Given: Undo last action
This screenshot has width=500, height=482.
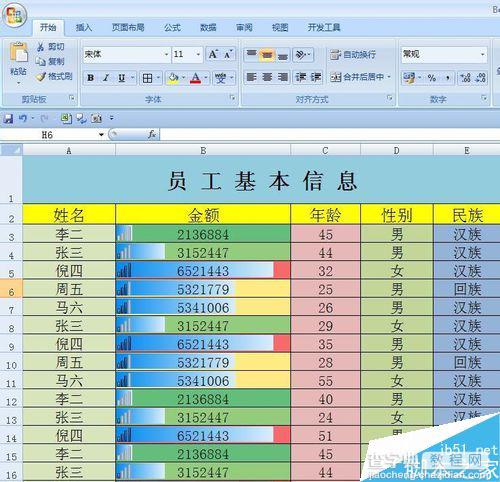Looking at the screenshot, I should pos(23,118).
